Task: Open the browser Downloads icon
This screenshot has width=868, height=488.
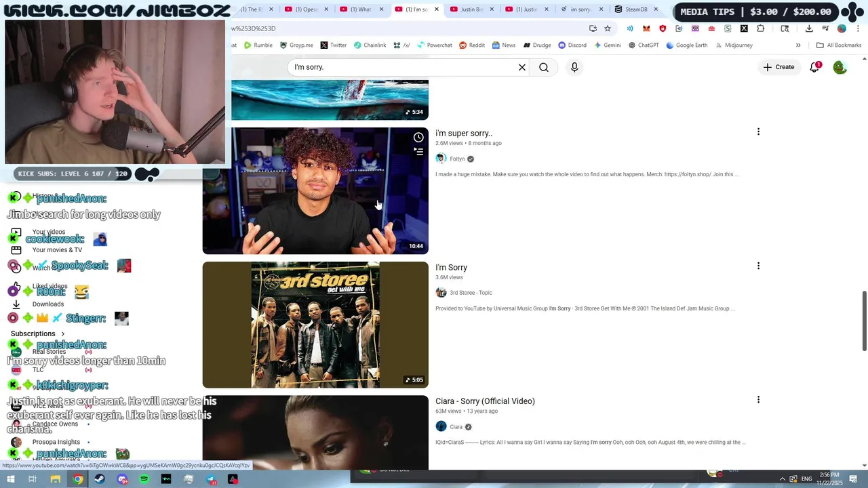Action: pos(809,28)
